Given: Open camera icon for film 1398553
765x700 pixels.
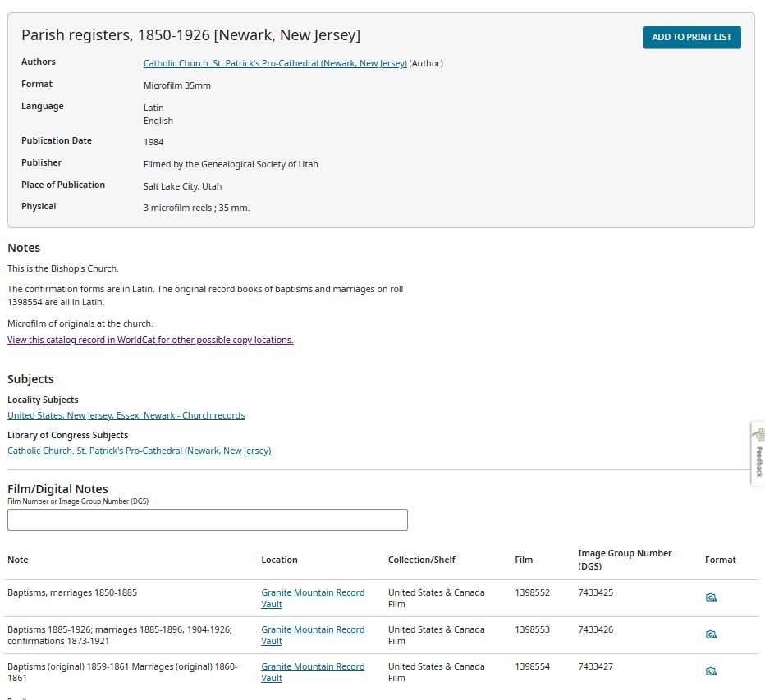Looking at the screenshot, I should click(x=711, y=634).
